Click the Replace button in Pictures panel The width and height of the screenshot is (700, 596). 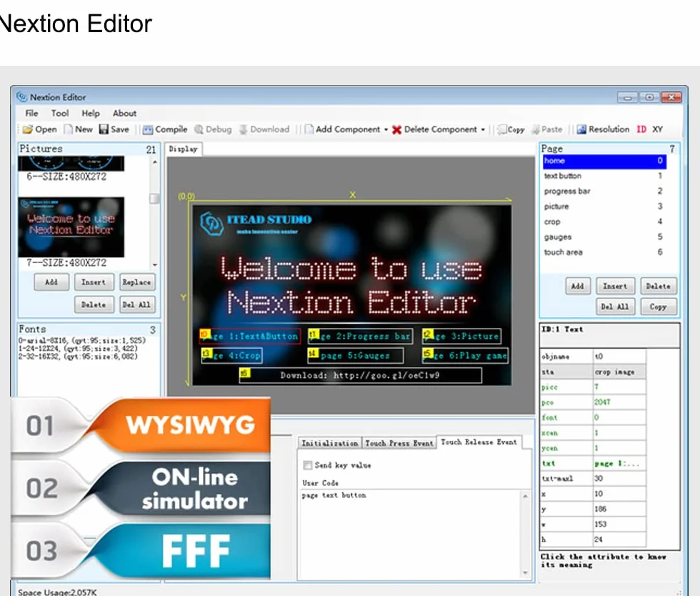136,282
